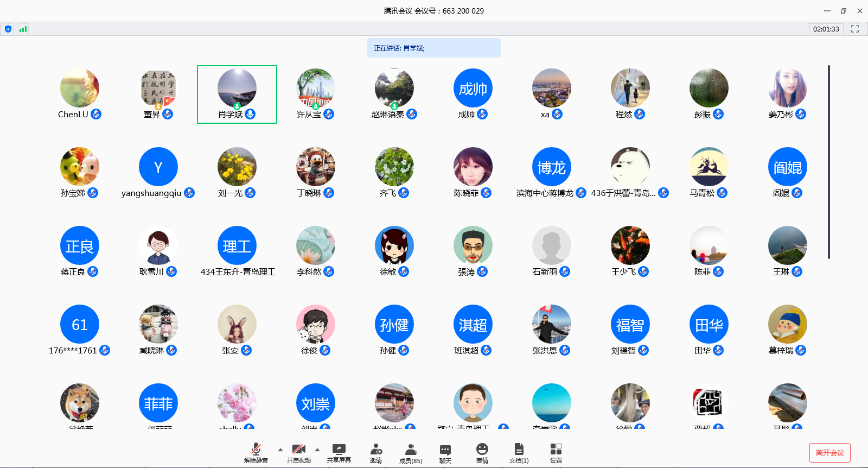Image resolution: width=868 pixels, height=468 pixels.
Task: Turn on camera with 开启视频
Action: point(298,453)
